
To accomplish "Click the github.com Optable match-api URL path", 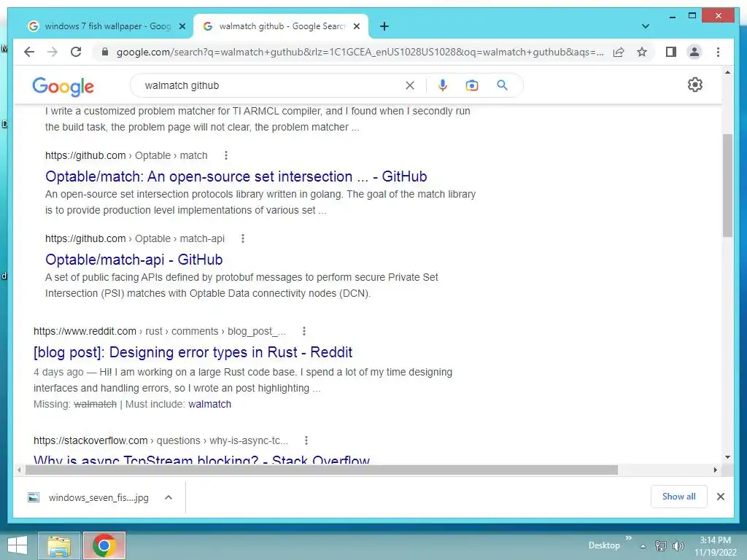I will [x=135, y=238].
